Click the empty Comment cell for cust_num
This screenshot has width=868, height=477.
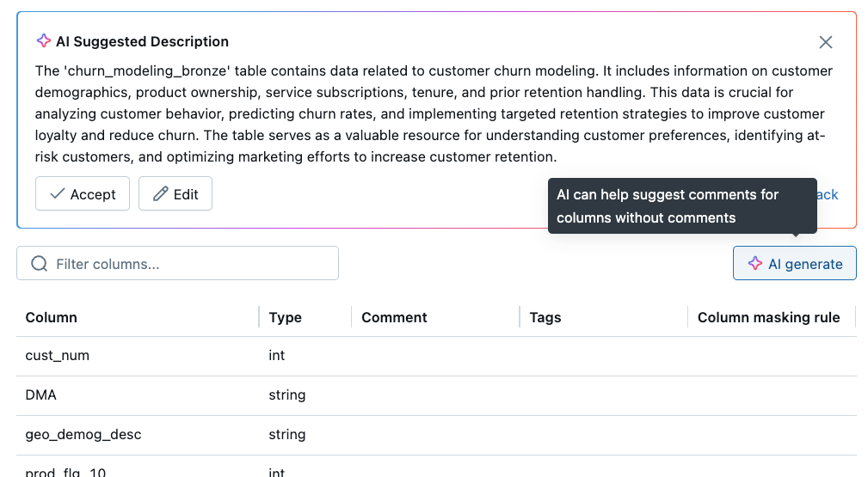click(434, 356)
